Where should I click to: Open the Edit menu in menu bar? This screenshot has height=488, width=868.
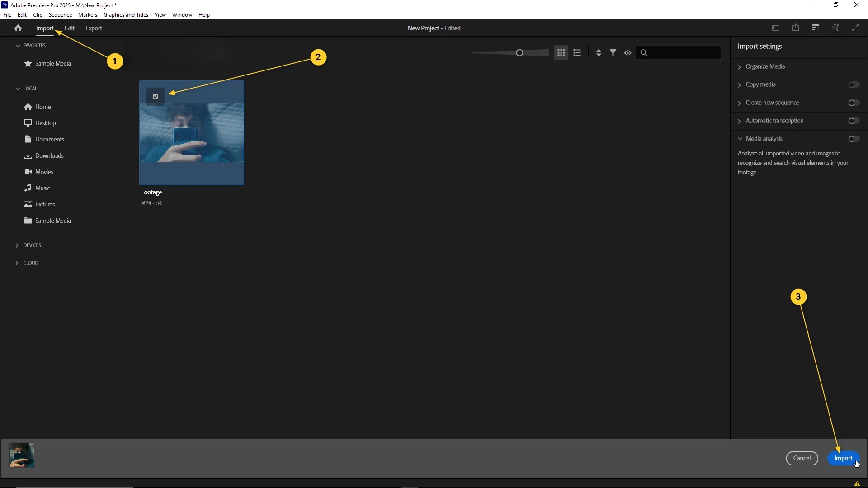coord(22,15)
